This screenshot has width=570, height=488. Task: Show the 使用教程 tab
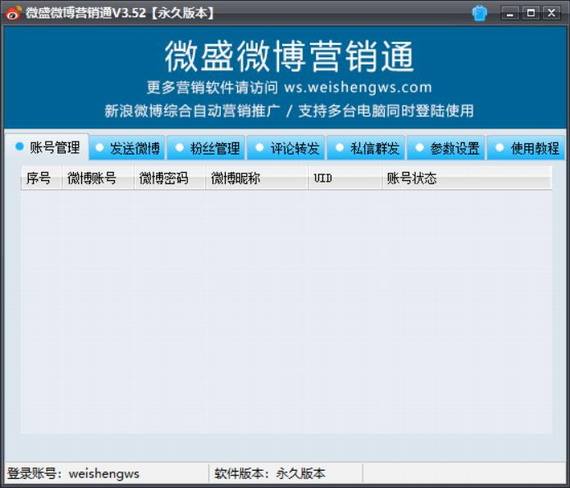click(x=526, y=148)
